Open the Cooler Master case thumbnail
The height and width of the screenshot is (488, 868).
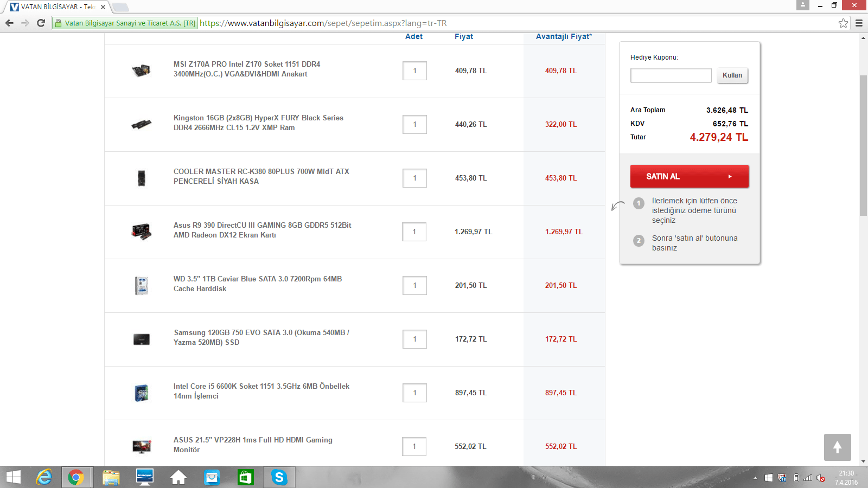(141, 178)
